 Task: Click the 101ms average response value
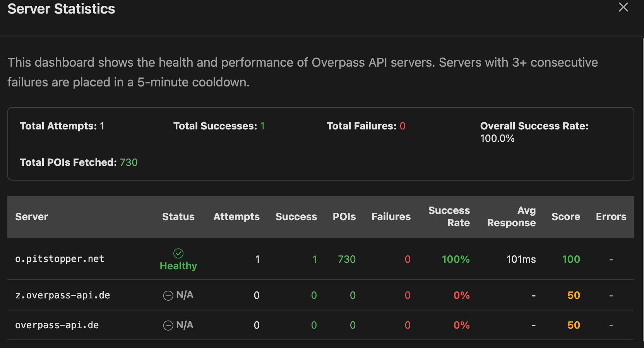521,259
